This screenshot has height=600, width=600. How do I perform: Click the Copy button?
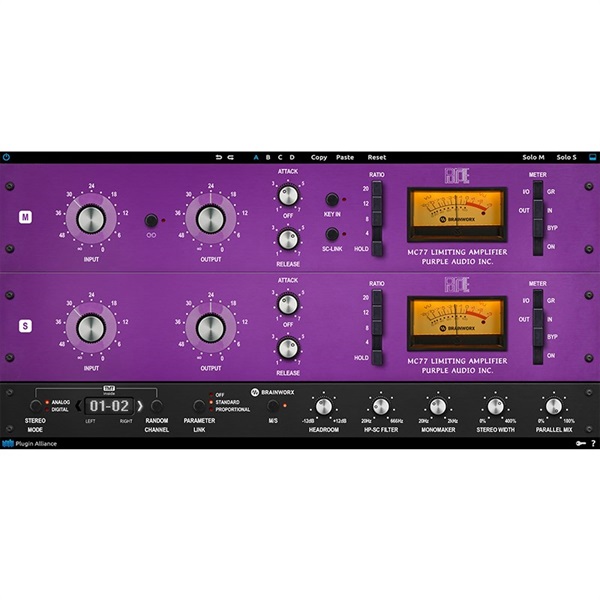pos(319,157)
